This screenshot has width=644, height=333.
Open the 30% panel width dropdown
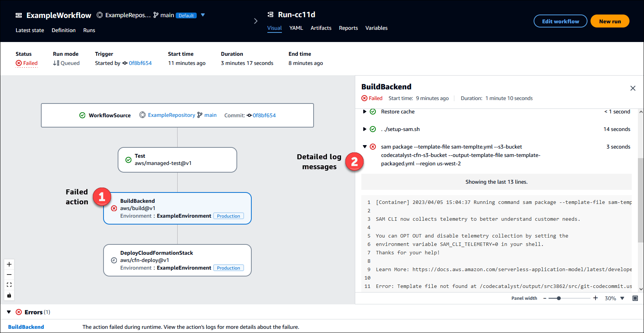(x=622, y=298)
